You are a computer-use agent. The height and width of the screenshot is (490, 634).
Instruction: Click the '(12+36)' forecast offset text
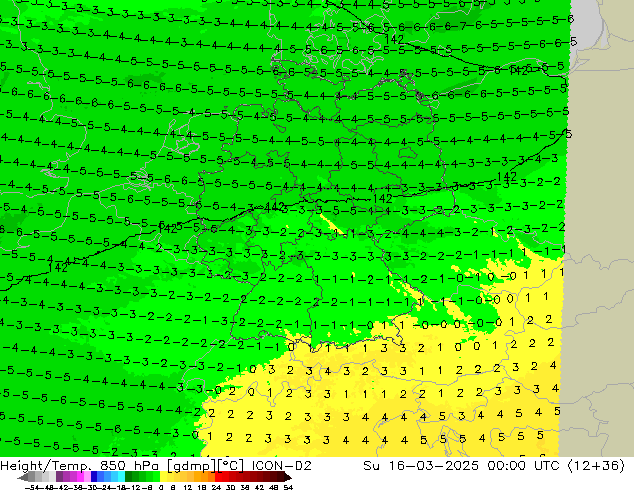[596, 466]
